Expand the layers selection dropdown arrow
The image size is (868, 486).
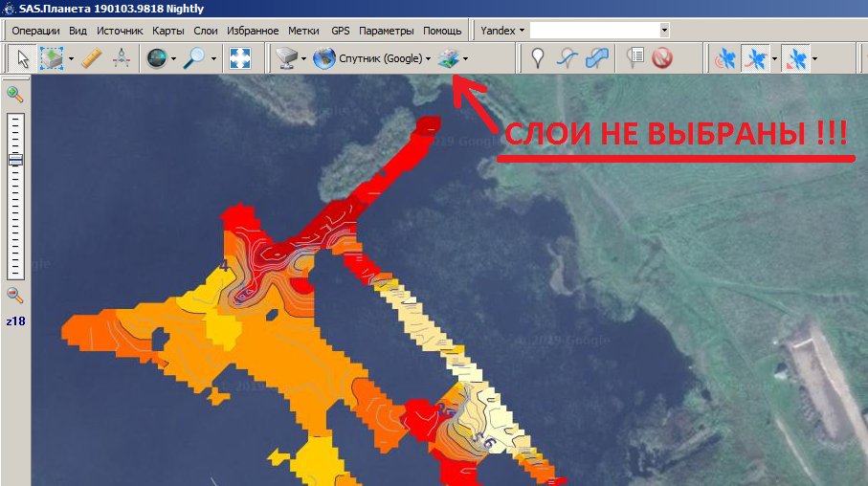pos(465,59)
